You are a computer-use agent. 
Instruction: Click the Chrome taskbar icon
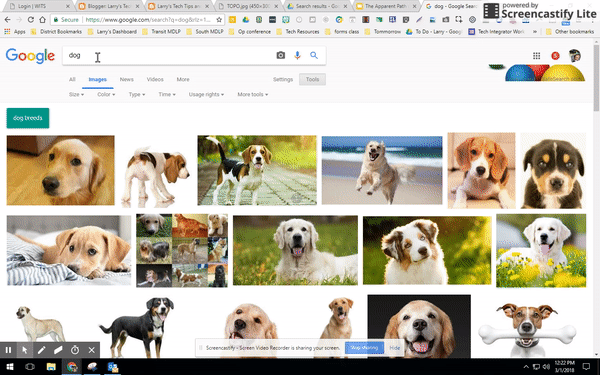(72, 367)
